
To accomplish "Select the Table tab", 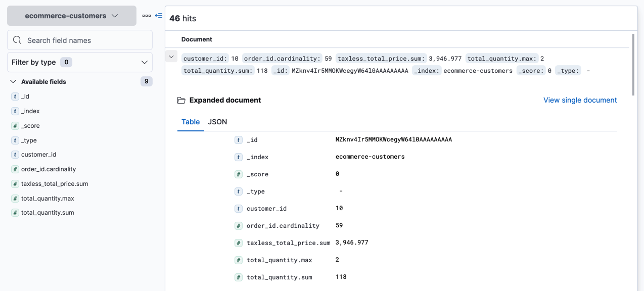I will click(x=190, y=122).
